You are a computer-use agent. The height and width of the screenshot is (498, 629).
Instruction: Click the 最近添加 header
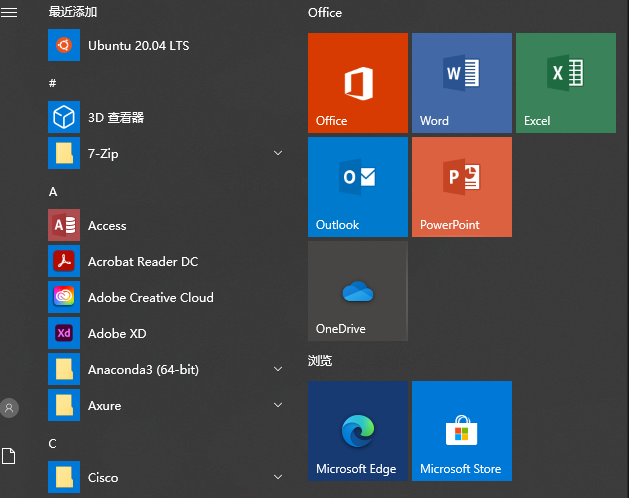coord(73,12)
